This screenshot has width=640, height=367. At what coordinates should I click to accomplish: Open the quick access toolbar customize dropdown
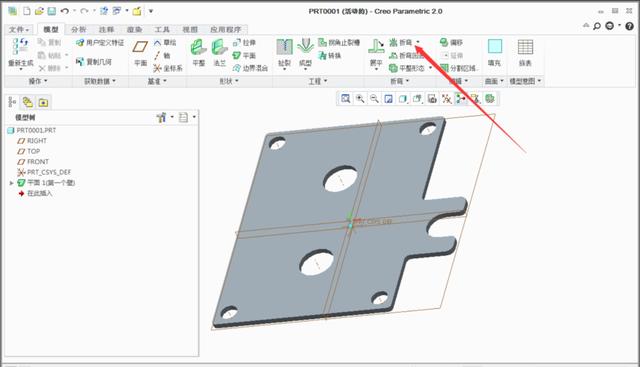151,11
